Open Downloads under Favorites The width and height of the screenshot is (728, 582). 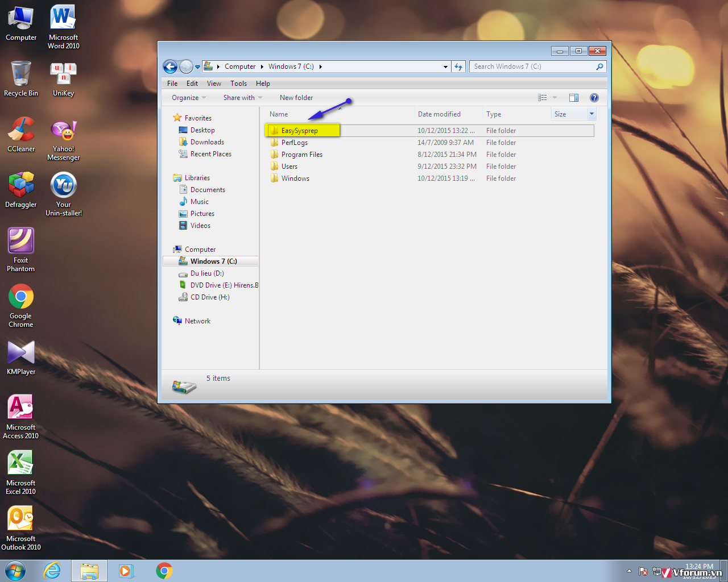point(201,142)
